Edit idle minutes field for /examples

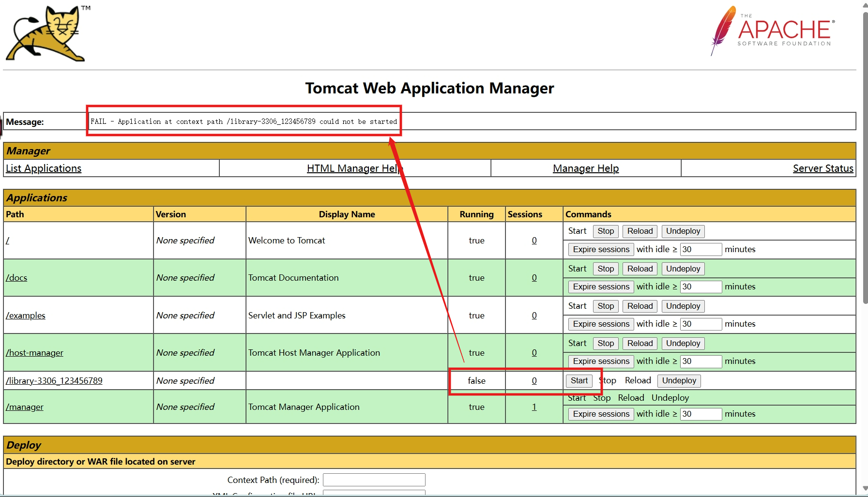pyautogui.click(x=701, y=324)
